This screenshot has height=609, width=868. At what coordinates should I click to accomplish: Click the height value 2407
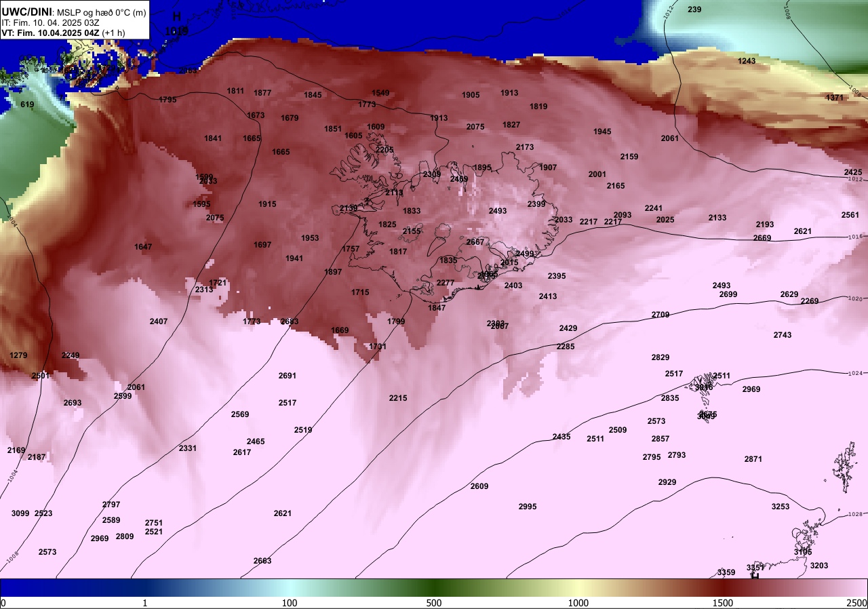click(x=159, y=321)
